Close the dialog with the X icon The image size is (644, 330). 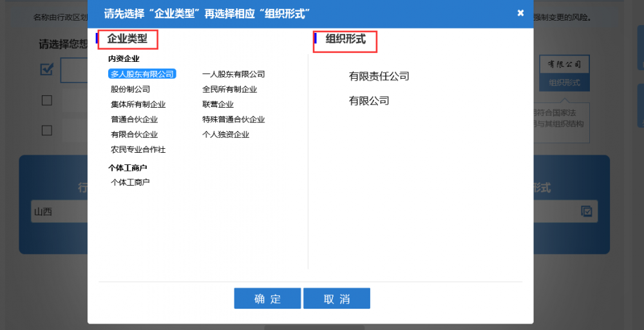[x=520, y=13]
